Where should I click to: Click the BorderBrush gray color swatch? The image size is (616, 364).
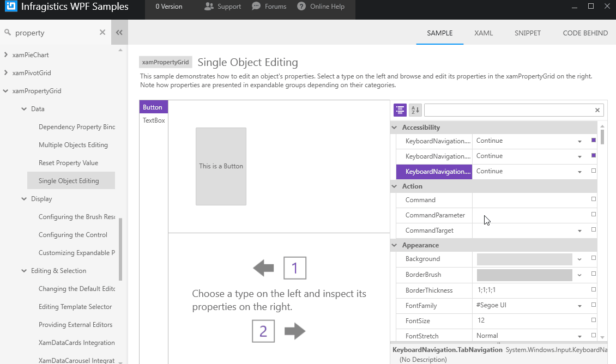pos(523,275)
